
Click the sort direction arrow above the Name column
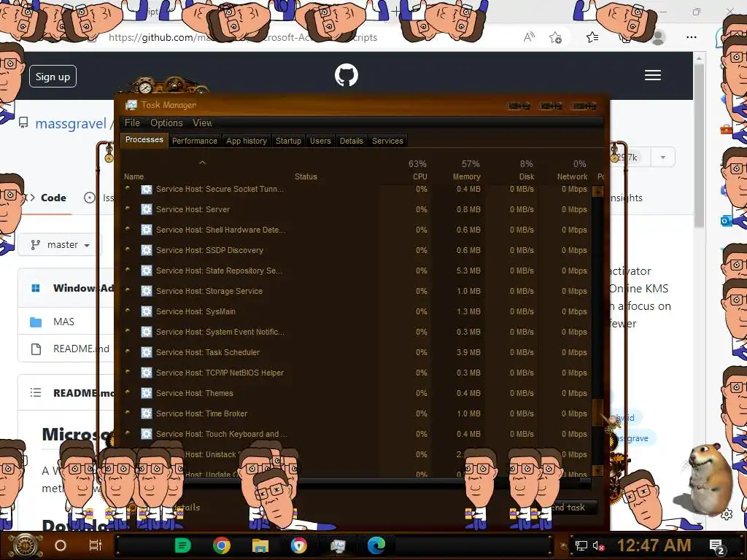pos(203,163)
